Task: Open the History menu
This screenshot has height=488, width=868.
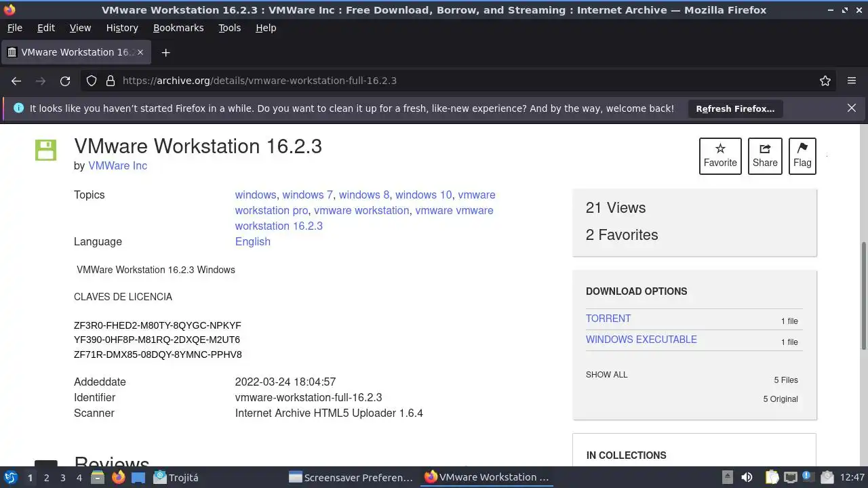Action: click(122, 28)
